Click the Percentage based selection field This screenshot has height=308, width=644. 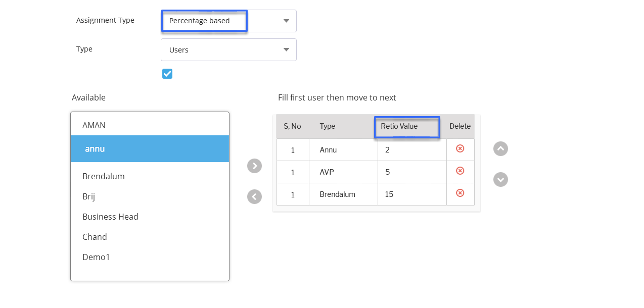point(204,21)
